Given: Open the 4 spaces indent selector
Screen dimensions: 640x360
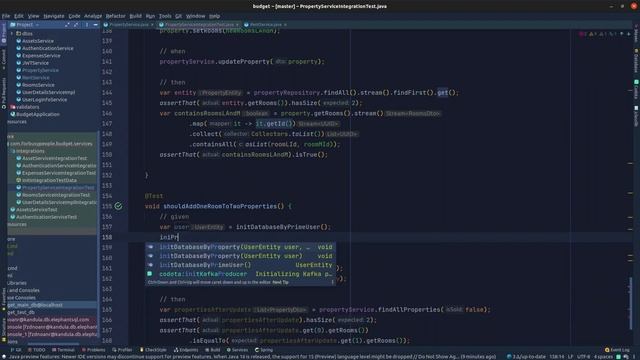Looking at the screenshot, I should tap(603, 357).
